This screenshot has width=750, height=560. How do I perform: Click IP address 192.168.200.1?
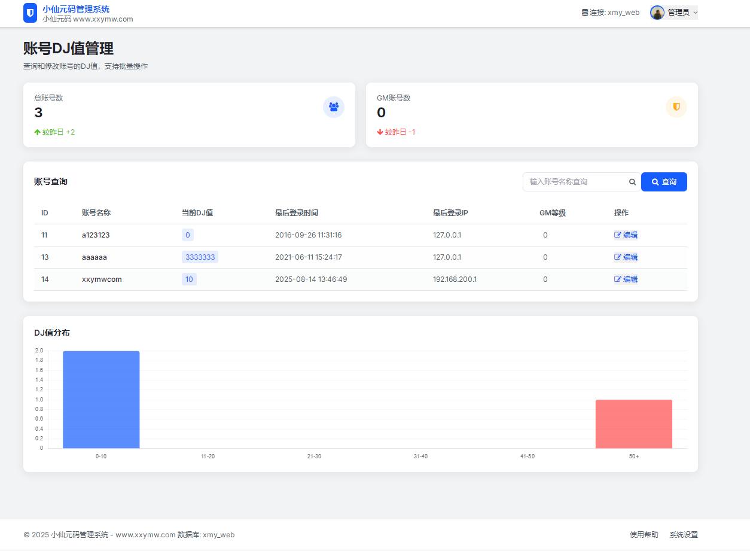click(x=455, y=279)
